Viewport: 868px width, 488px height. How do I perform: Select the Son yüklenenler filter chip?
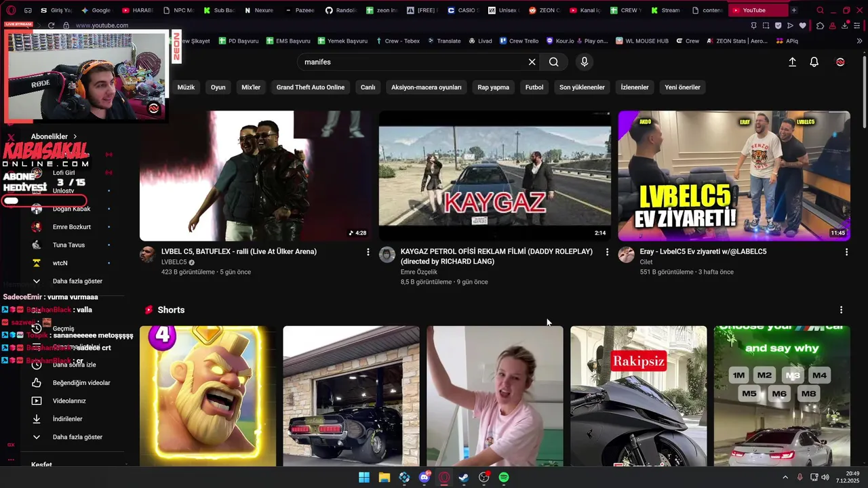pos(582,87)
